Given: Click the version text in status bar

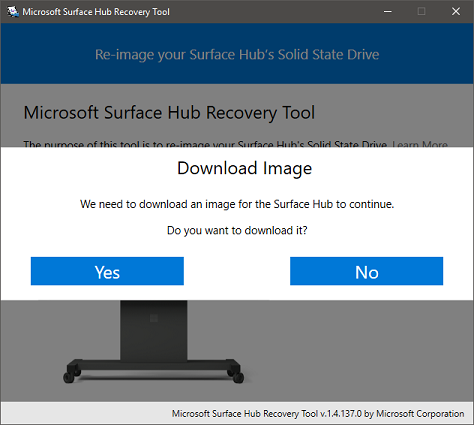Looking at the screenshot, I should (x=318, y=414).
